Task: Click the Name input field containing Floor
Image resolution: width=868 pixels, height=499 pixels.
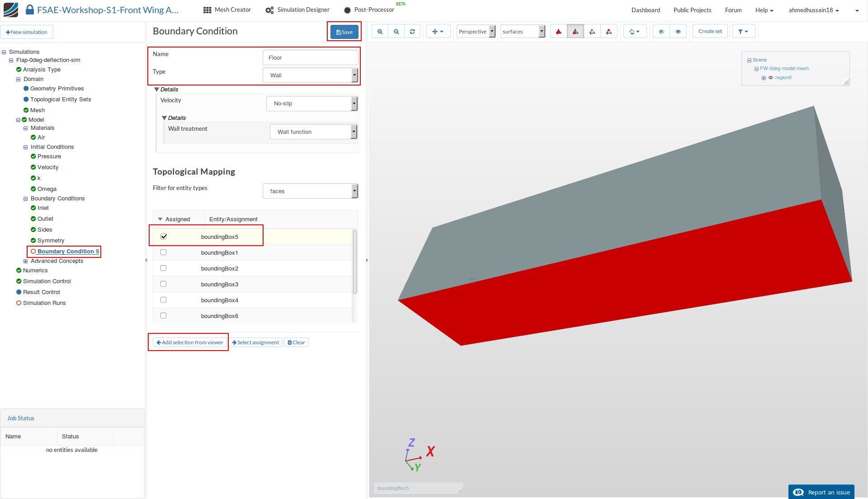Action: [x=310, y=58]
